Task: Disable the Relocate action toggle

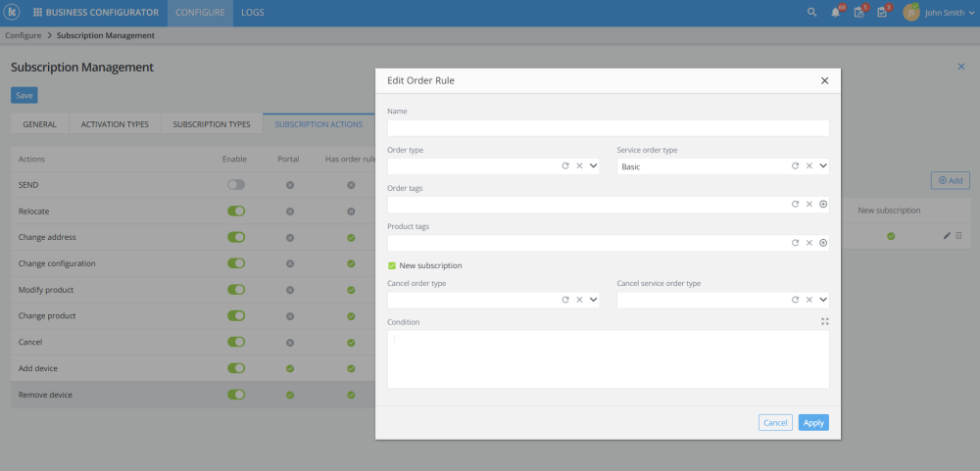Action: [x=236, y=212]
